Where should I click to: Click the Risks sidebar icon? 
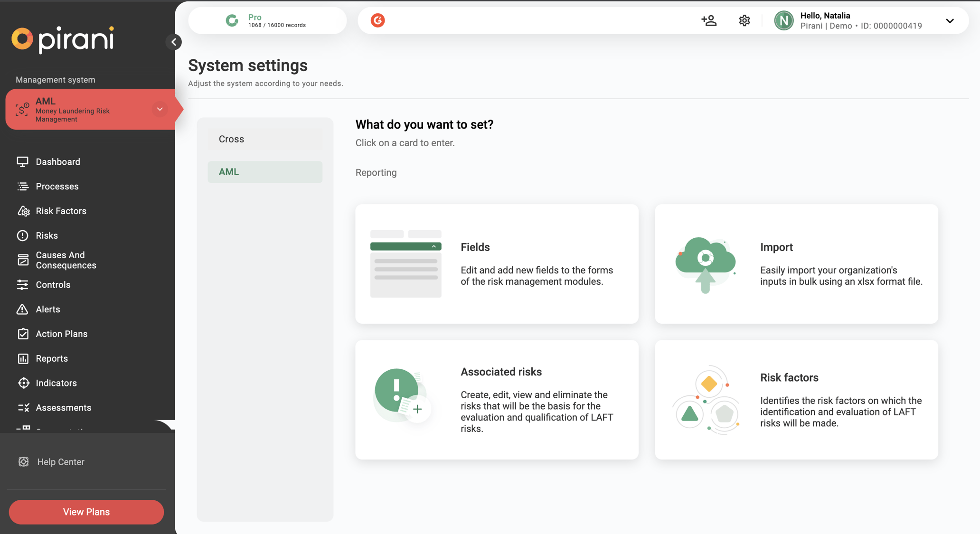coord(46,235)
